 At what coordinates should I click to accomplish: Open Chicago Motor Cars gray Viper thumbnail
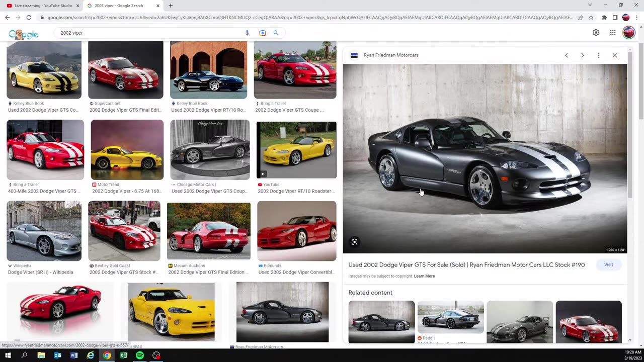(210, 150)
